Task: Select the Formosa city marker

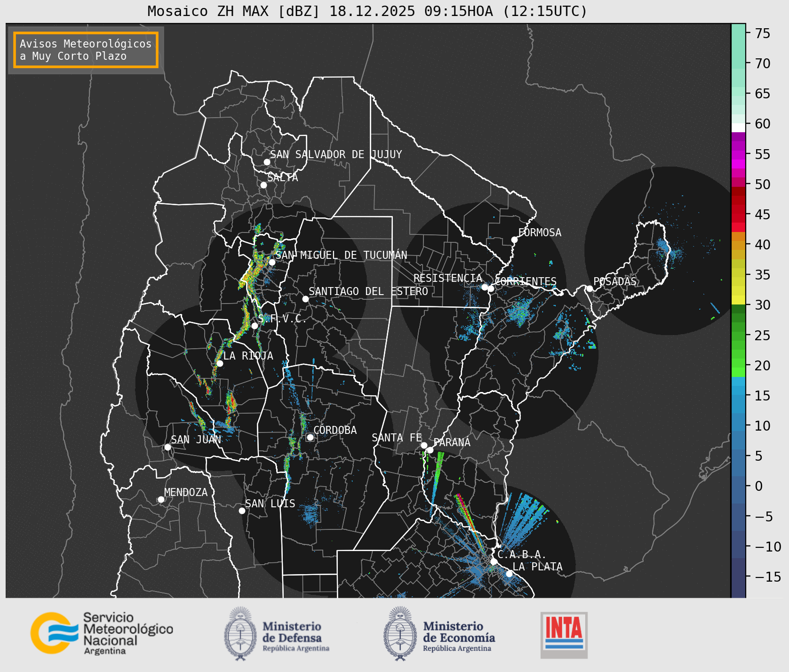Action: tap(515, 240)
